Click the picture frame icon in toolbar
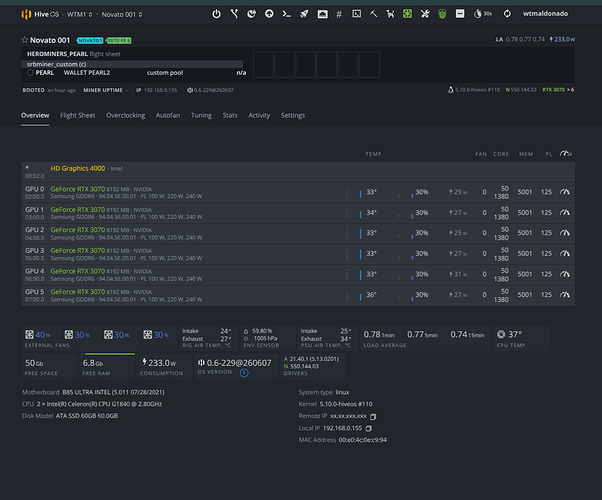This screenshot has height=500, width=602. coord(322,14)
